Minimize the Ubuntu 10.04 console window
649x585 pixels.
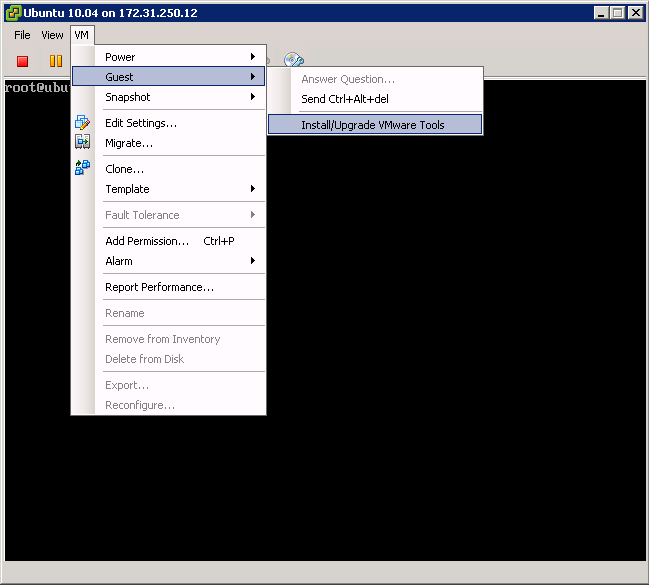click(x=601, y=13)
